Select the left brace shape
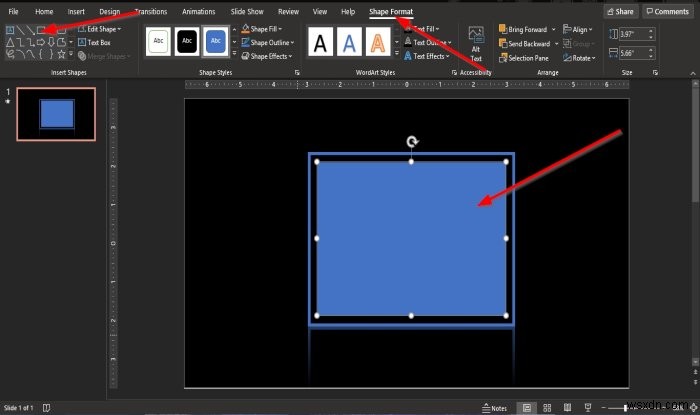Viewport: 700px width, 415px height. (x=41, y=54)
